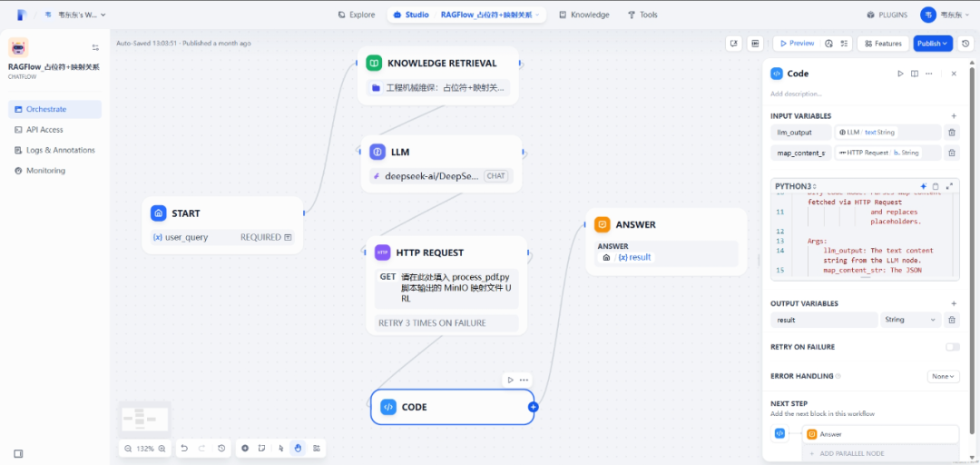Image resolution: width=980 pixels, height=465 pixels.
Task: Select Orchestrate in the sidebar
Action: click(55, 109)
